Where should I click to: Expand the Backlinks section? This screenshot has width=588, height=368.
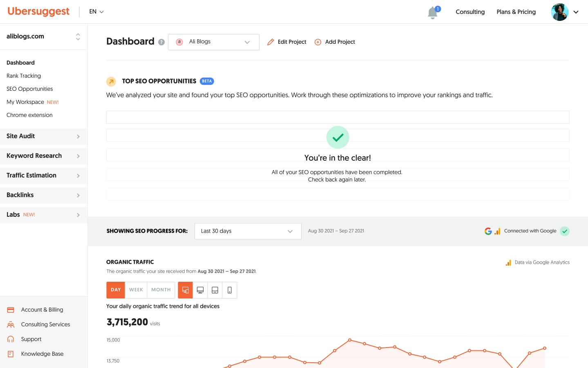(x=44, y=195)
